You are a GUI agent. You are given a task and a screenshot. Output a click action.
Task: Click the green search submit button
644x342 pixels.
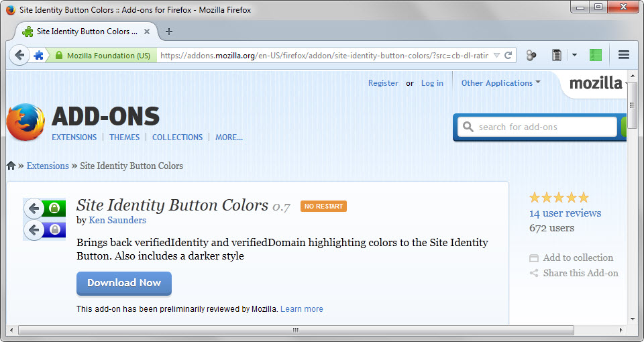click(x=624, y=127)
